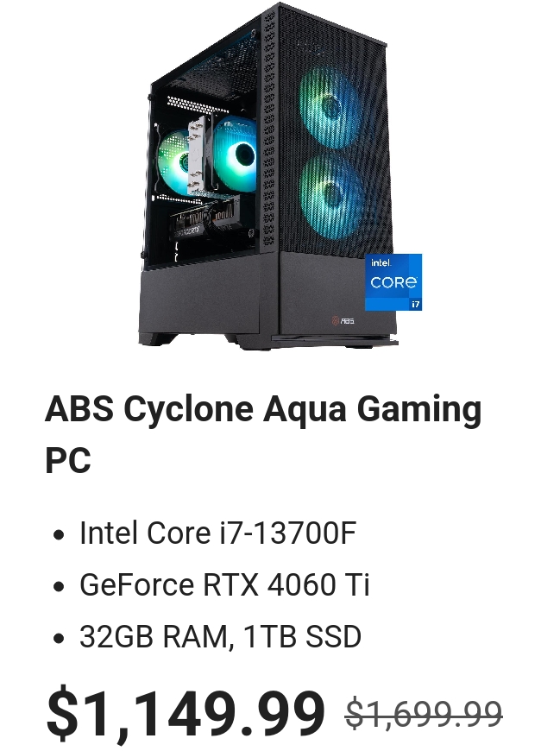560x751 pixels.
Task: Click the word PC on the title's second line
Action: 68,460
